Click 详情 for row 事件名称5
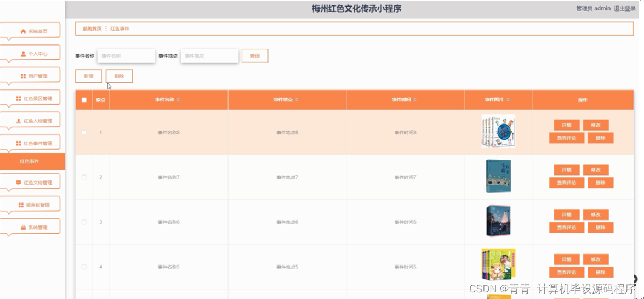This screenshot has height=299, width=644. (566, 259)
